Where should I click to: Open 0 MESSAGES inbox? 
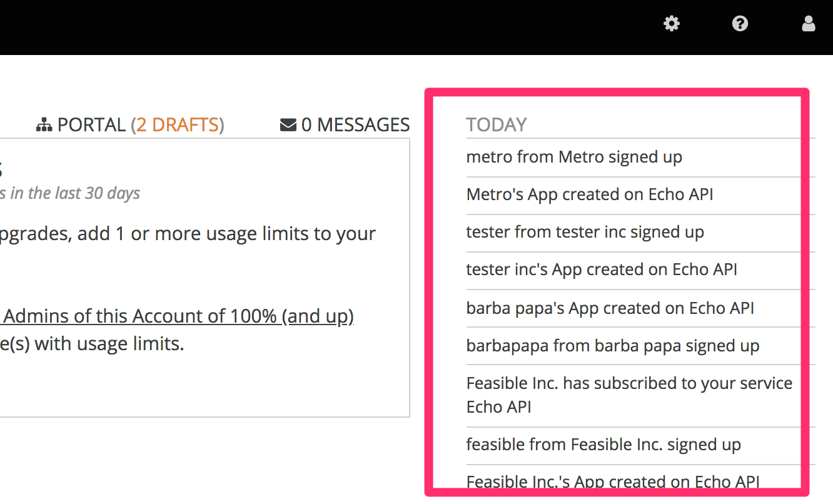pyautogui.click(x=355, y=125)
